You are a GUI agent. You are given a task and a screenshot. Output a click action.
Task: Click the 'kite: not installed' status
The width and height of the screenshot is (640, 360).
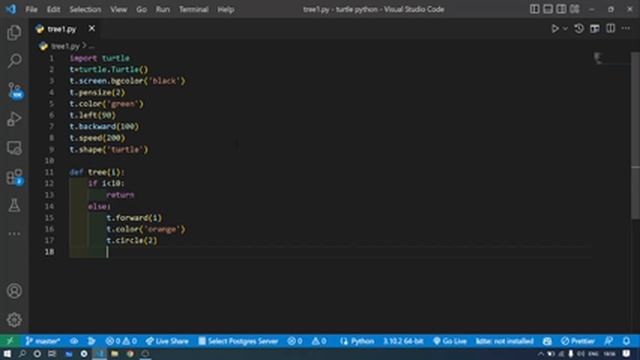tap(505, 341)
